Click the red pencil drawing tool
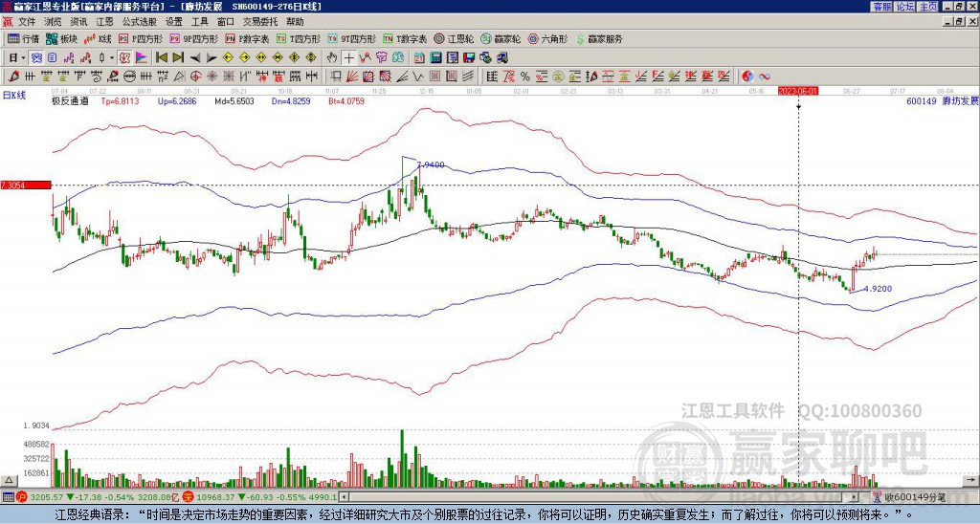The image size is (980, 524). coord(12,76)
